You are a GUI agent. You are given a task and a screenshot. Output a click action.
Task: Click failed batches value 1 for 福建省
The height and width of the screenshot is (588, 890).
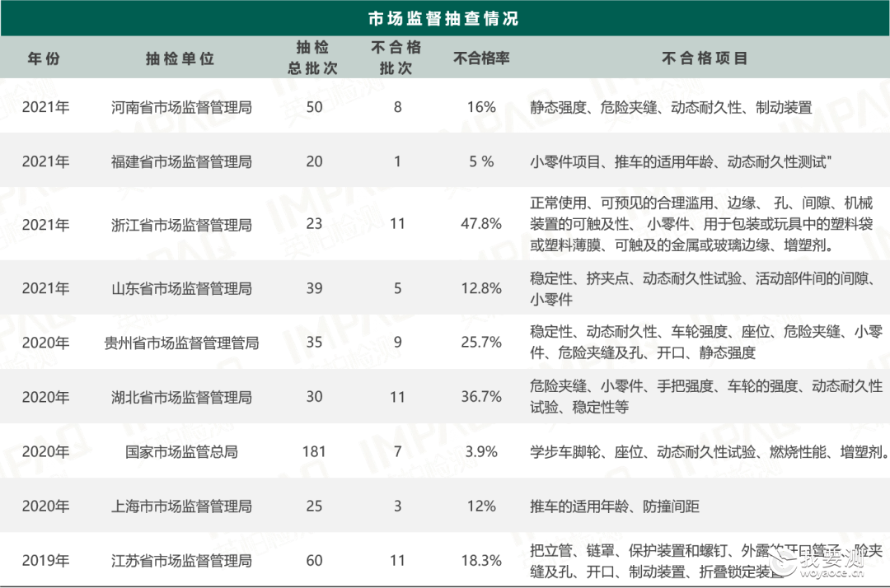(x=398, y=161)
